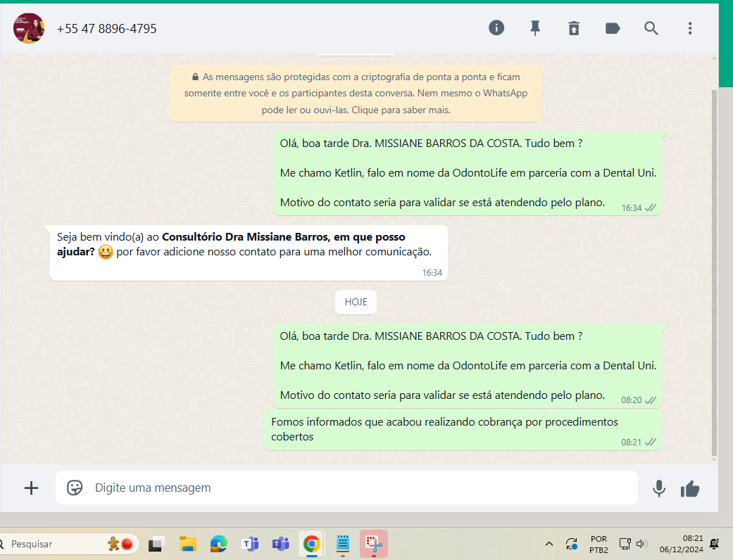This screenshot has height=560, width=733.
Task: Click the sync status tray icon
Action: click(572, 544)
